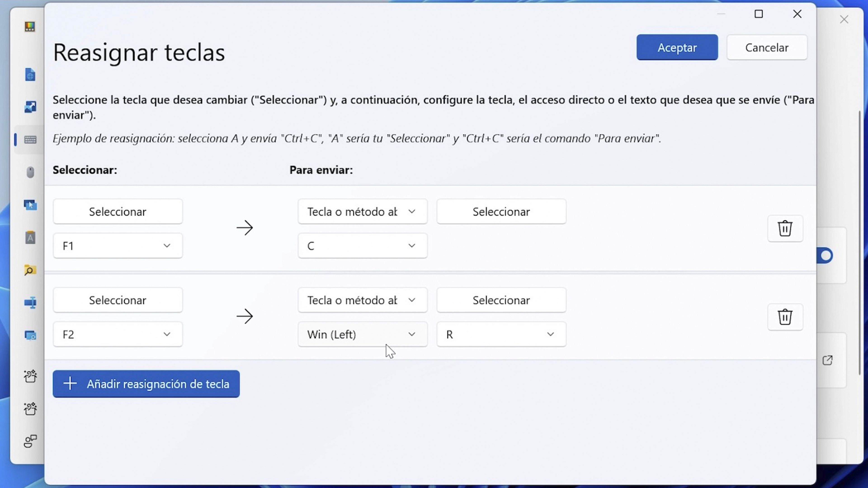Open PowerRename icon in sidebar
868x488 pixels.
click(30, 303)
